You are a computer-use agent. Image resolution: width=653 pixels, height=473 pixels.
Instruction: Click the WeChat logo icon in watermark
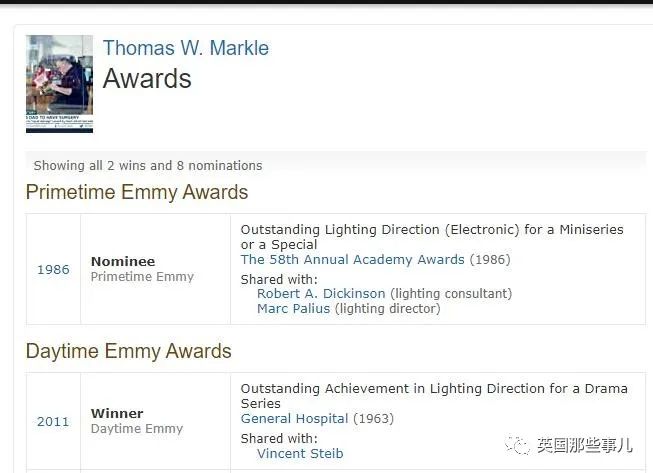pos(518,446)
